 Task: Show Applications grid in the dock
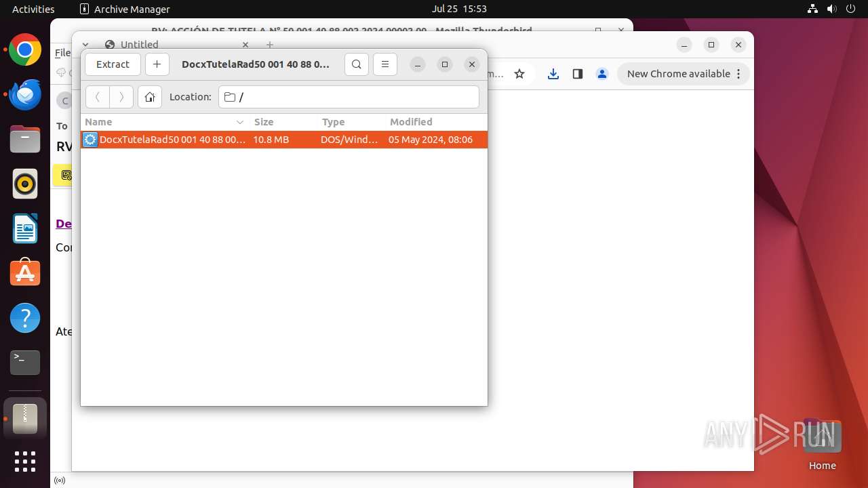25,462
